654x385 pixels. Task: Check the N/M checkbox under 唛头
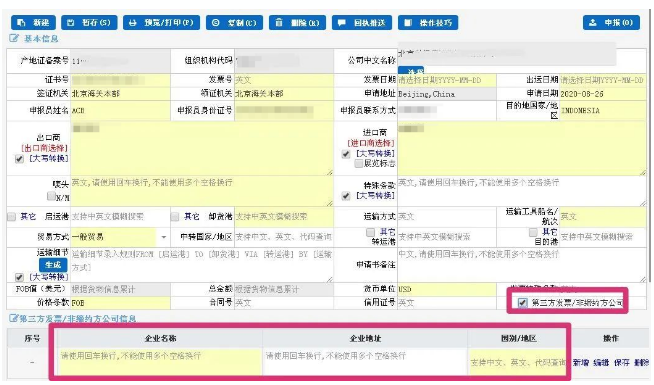tap(51, 196)
